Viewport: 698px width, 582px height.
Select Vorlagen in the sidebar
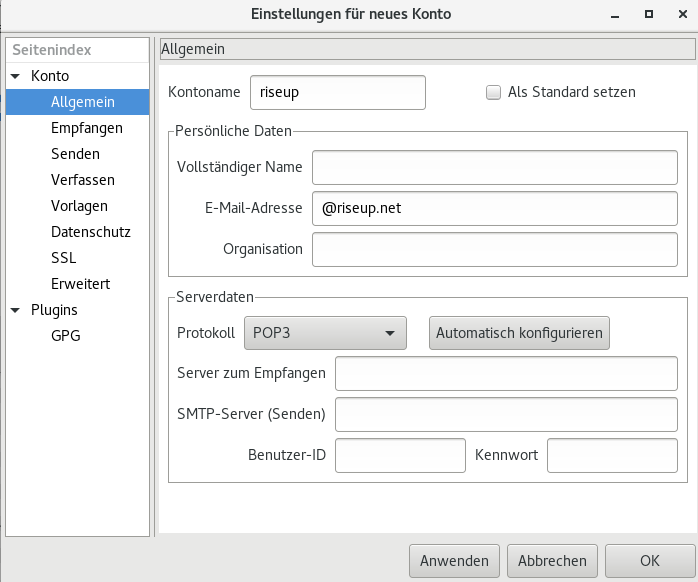(78, 206)
